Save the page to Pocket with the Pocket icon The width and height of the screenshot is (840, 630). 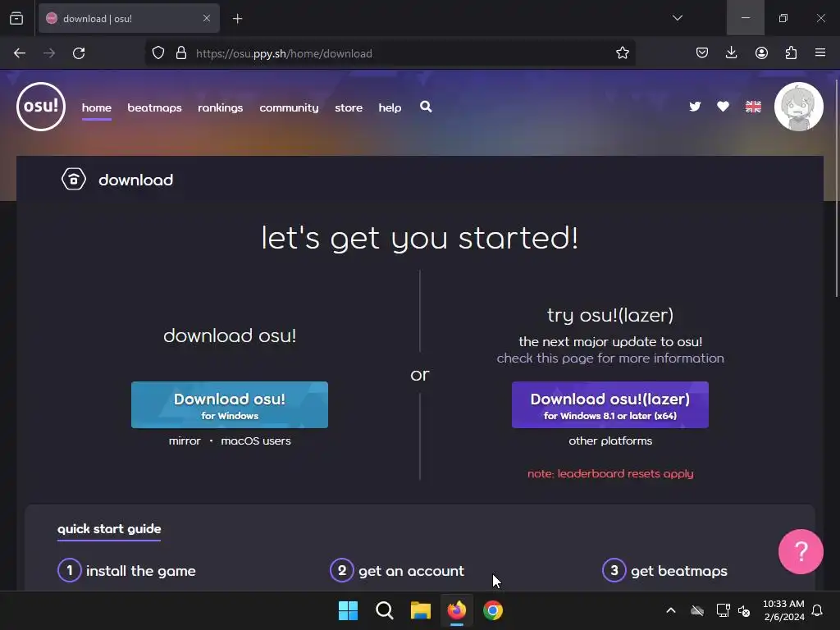click(702, 53)
